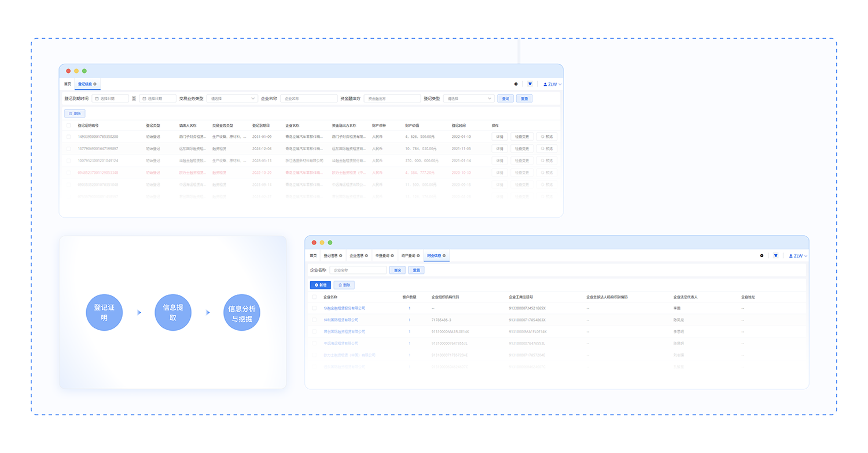
Task: Switch to 首页 tab in the upper window
Action: click(x=68, y=84)
